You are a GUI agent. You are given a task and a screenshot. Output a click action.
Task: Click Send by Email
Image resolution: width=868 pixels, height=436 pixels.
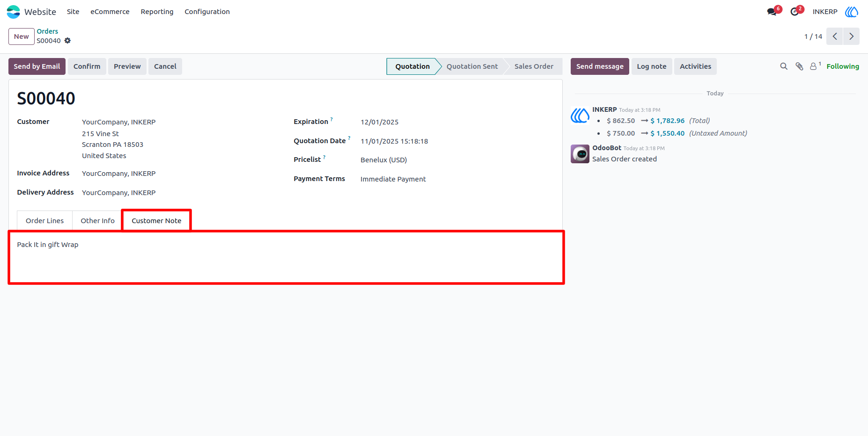(37, 66)
